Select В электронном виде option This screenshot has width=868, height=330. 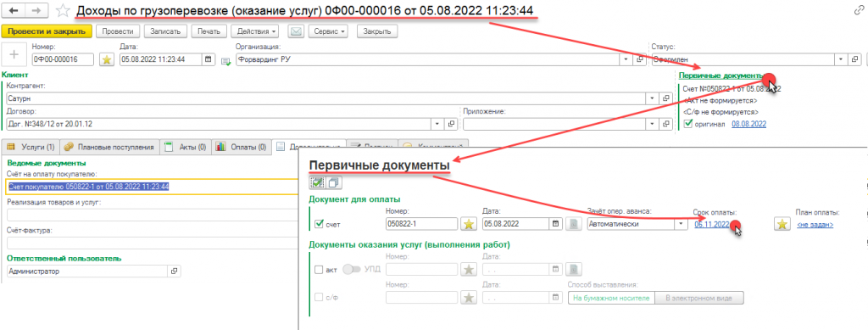point(699,298)
